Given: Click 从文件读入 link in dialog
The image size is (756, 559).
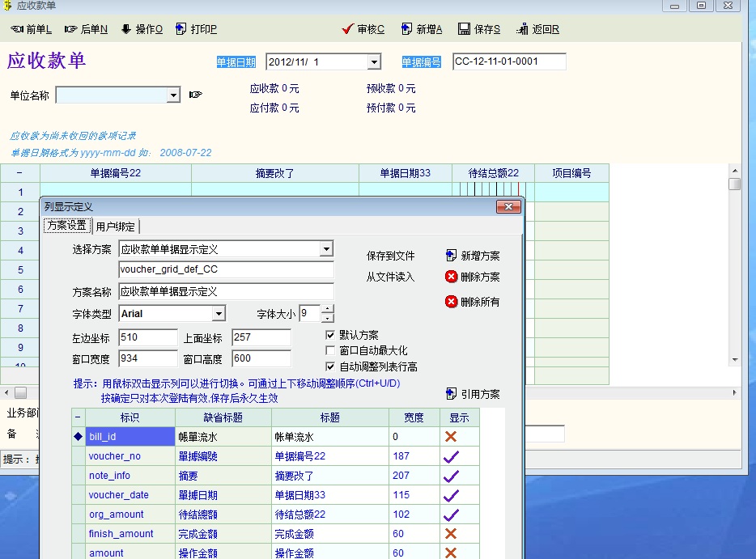Looking at the screenshot, I should (390, 277).
